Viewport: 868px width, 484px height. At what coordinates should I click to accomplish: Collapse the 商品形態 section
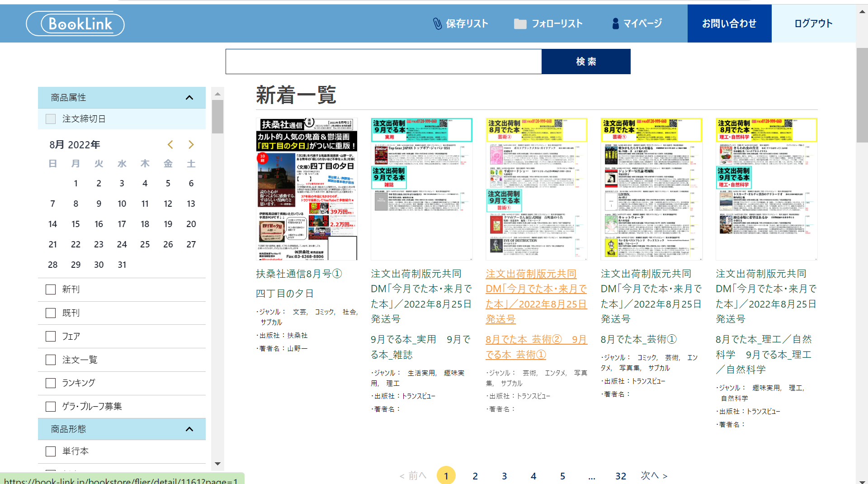point(189,429)
